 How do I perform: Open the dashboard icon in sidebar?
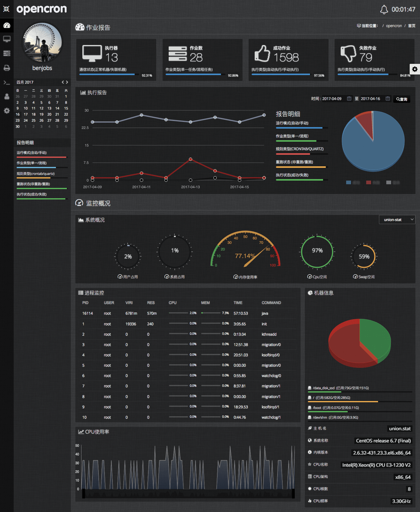pos(7,26)
